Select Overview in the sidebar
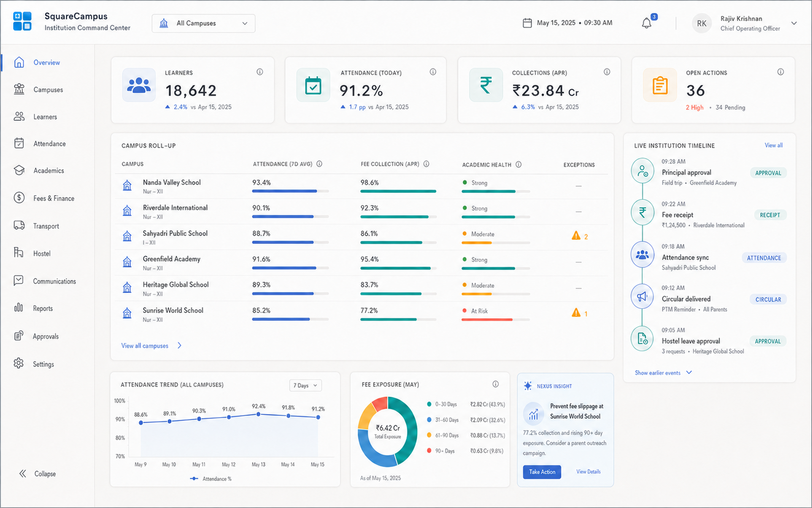 click(x=47, y=63)
